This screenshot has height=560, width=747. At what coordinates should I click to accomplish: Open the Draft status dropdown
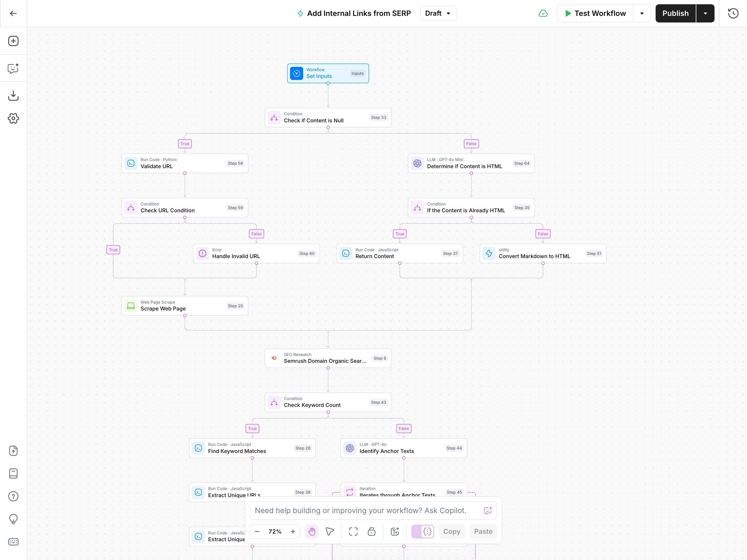click(x=438, y=13)
